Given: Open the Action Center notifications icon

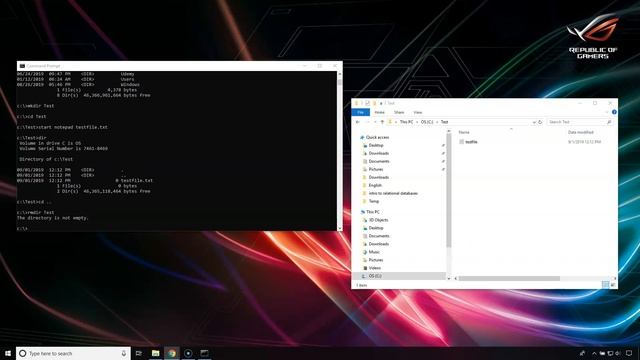Looking at the screenshot, I should pos(629,353).
